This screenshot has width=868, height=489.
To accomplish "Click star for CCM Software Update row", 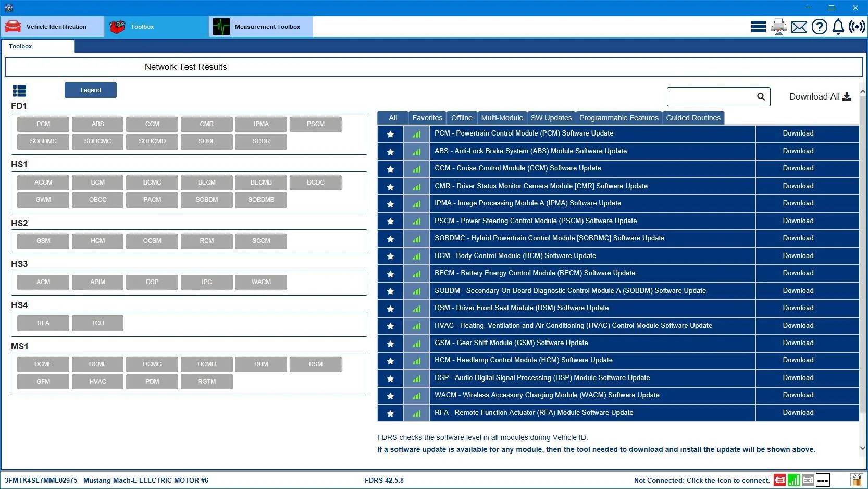I will [390, 169].
